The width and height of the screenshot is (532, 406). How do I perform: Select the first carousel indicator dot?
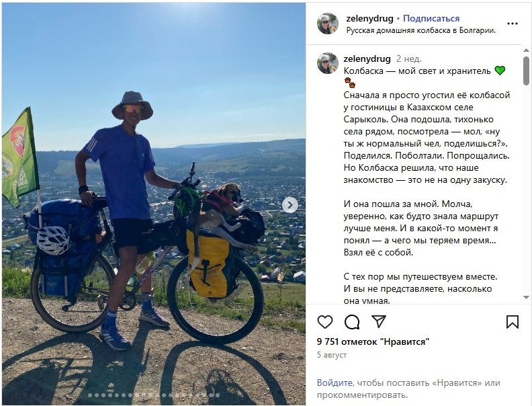coord(90,395)
